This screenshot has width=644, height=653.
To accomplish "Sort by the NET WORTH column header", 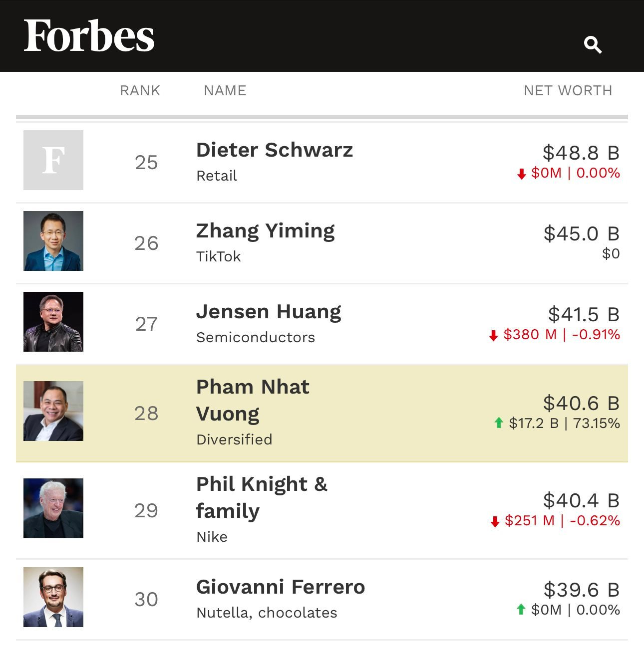I will (568, 90).
